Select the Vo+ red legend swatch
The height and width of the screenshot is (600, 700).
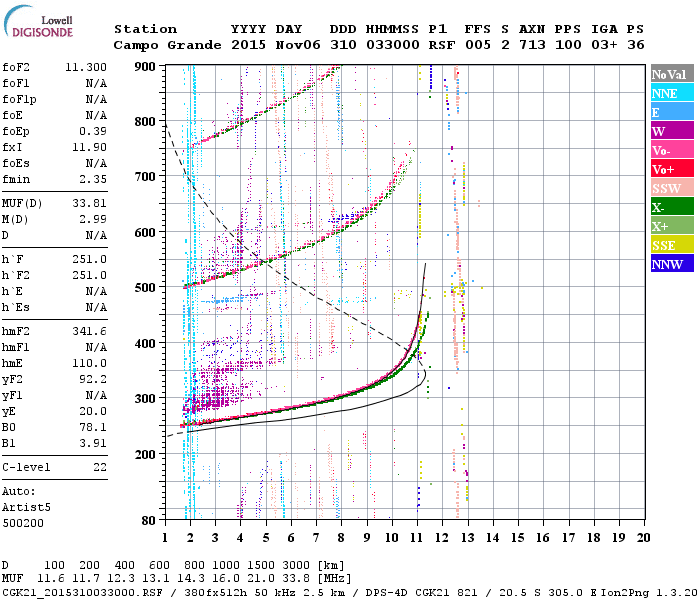click(x=672, y=169)
